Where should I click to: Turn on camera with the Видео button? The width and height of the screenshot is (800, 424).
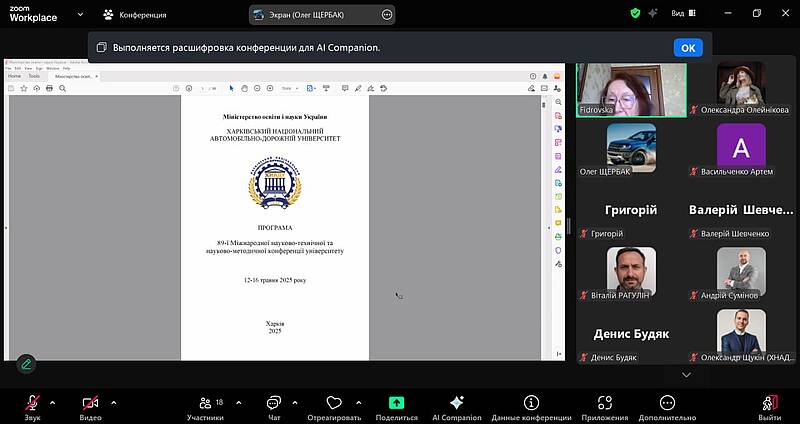91,402
